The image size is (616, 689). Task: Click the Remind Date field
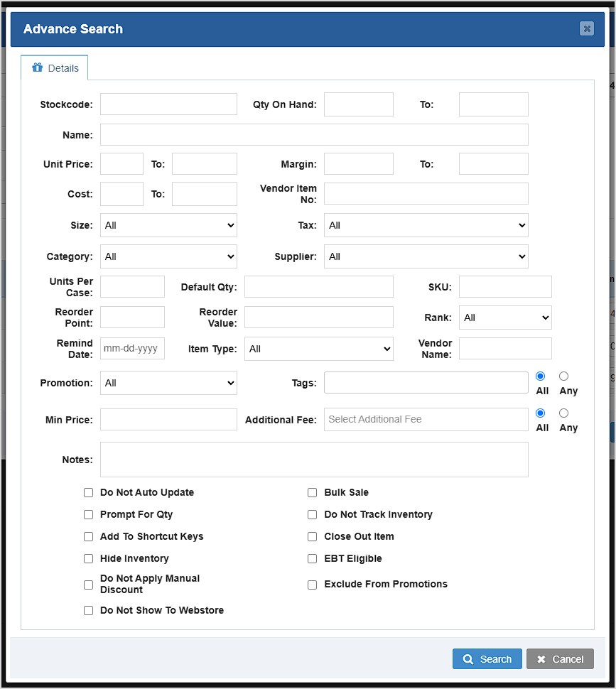132,348
